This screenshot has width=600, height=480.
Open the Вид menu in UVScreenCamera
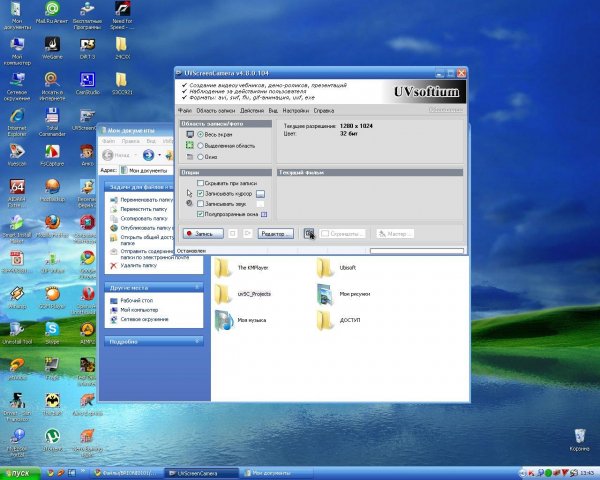(273, 111)
